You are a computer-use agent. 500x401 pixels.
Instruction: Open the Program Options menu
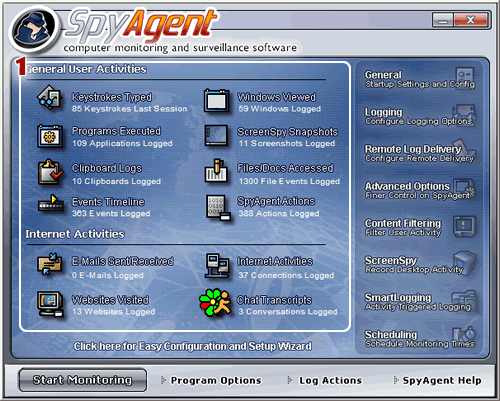point(216,380)
